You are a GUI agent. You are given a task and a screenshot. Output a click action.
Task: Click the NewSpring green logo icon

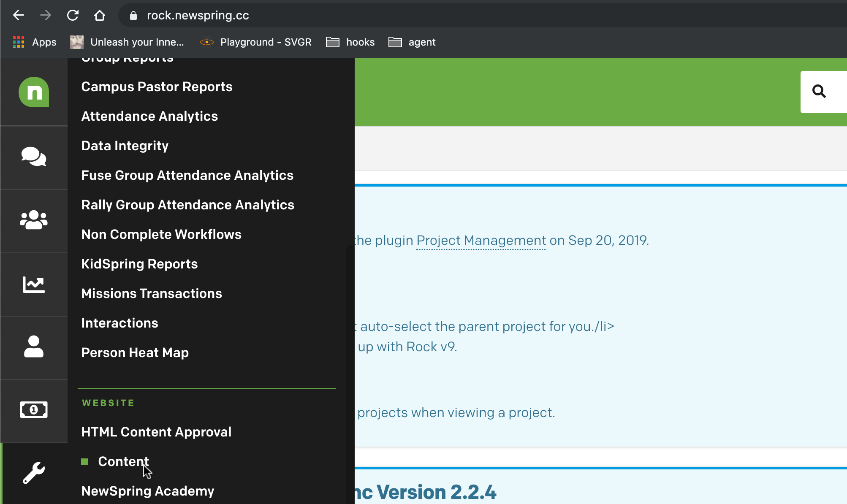pyautogui.click(x=34, y=92)
